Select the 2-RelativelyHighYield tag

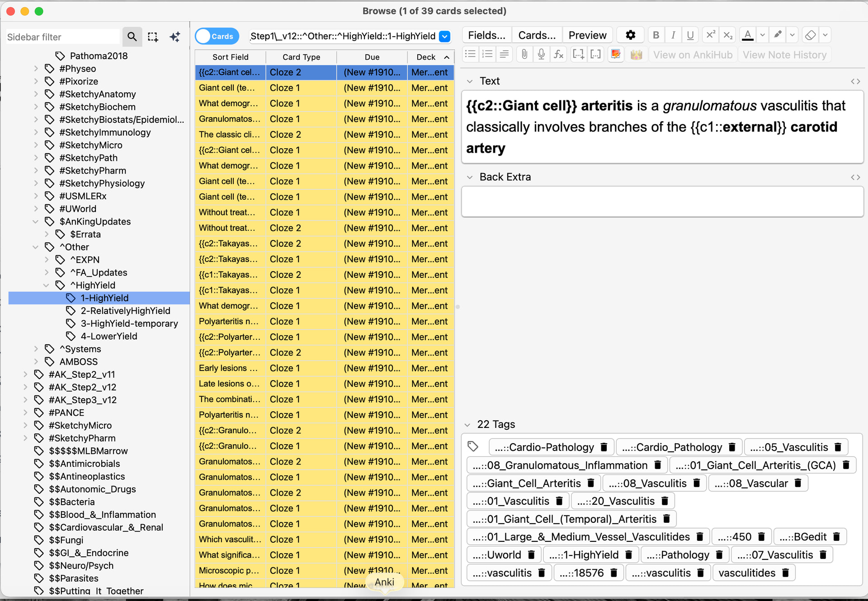pyautogui.click(x=125, y=311)
